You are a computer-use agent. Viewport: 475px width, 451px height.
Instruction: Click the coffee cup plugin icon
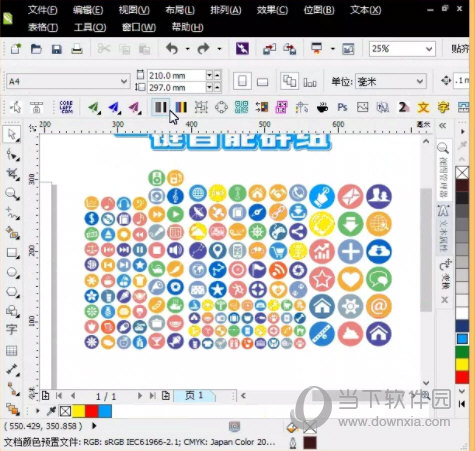pos(322,107)
